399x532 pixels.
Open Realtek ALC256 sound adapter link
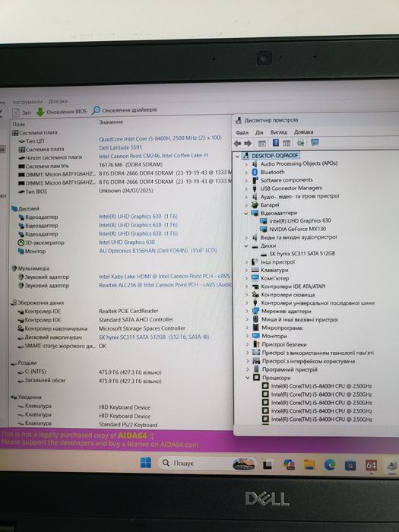[165, 285]
